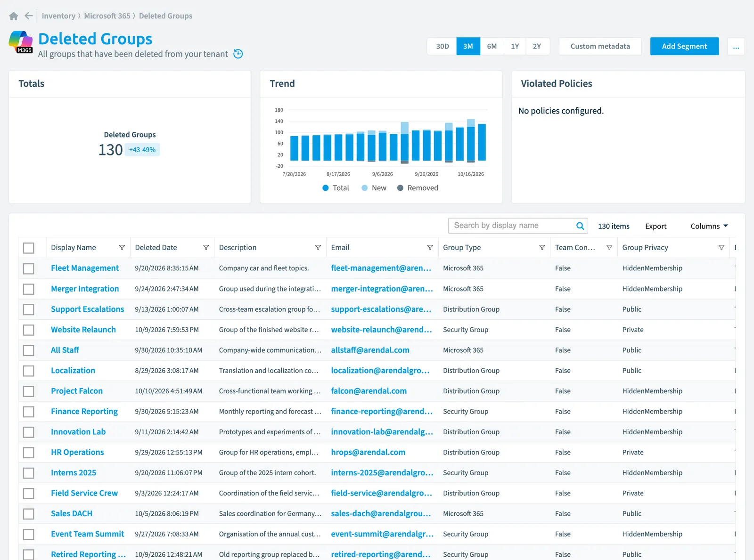754x560 pixels.
Task: Select the 1Y time range
Action: point(515,47)
